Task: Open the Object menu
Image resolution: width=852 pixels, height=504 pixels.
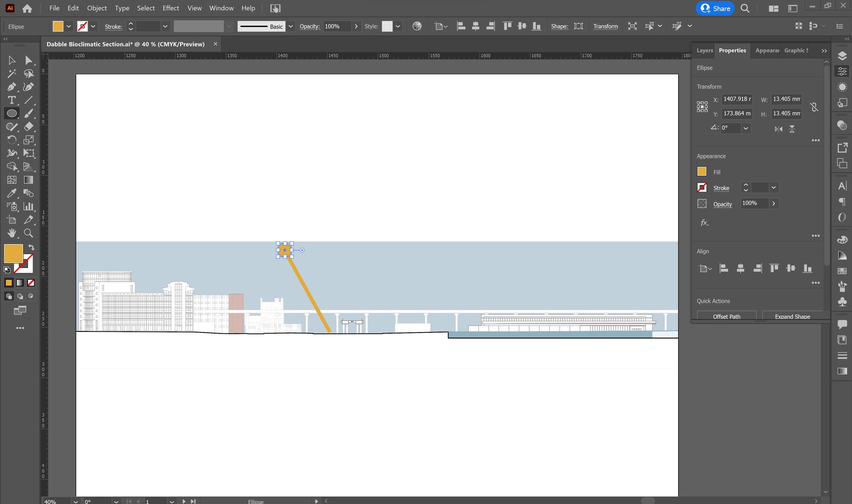Action: [x=97, y=8]
